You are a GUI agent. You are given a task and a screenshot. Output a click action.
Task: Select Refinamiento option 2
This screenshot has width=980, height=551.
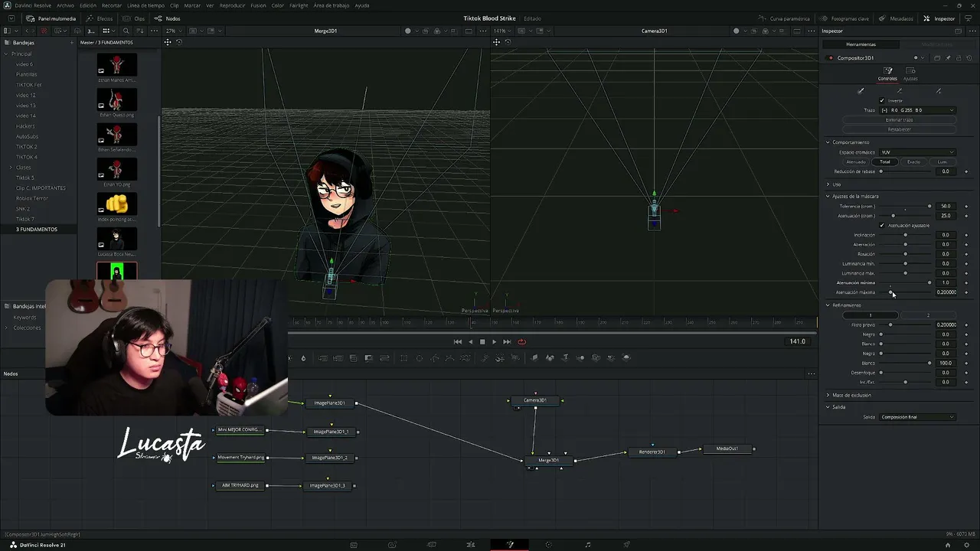pyautogui.click(x=928, y=315)
